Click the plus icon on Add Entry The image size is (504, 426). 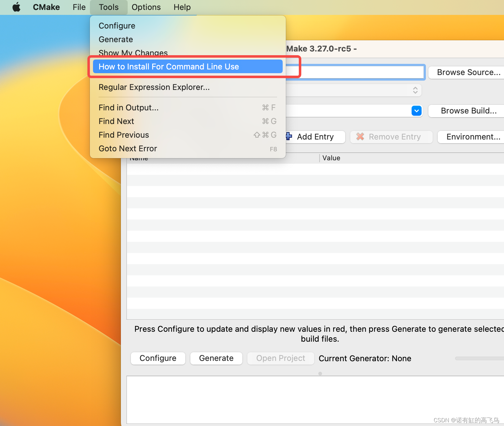[x=289, y=136]
